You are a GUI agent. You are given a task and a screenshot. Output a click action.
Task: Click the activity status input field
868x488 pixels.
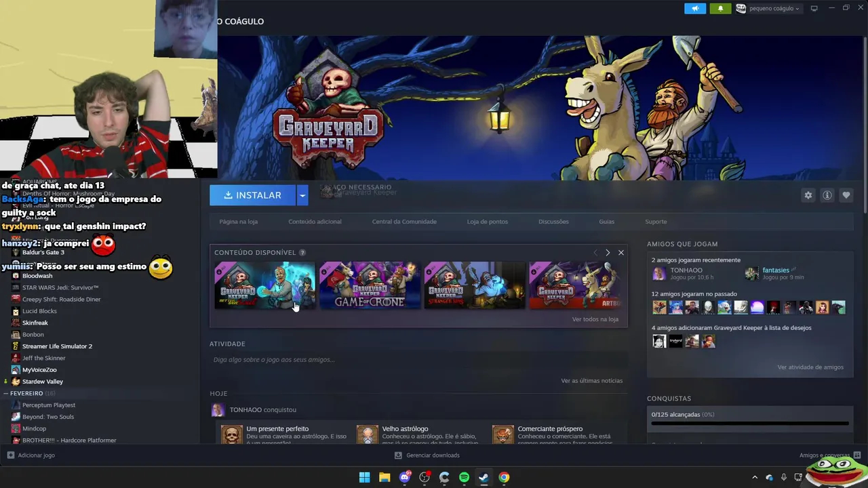pos(418,360)
